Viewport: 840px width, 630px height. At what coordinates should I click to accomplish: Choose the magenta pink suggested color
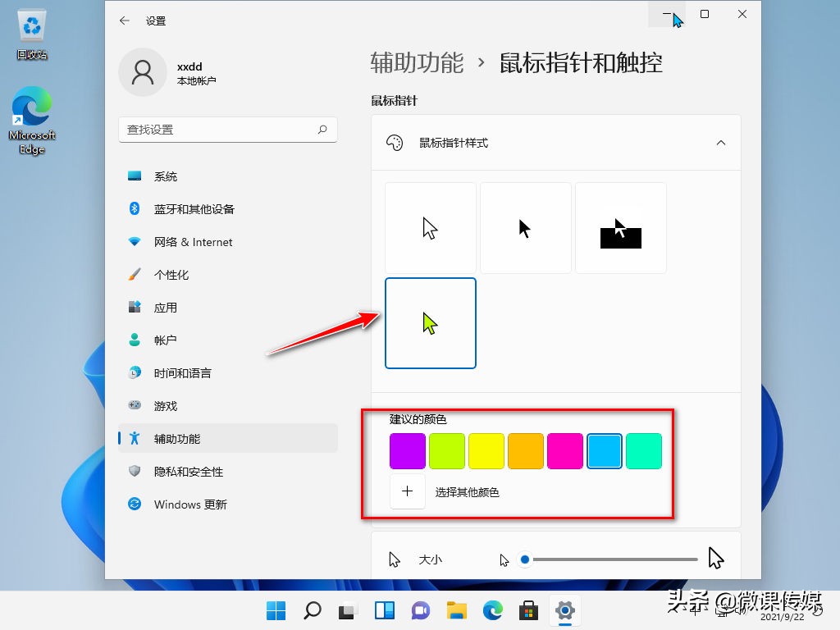tap(565, 451)
